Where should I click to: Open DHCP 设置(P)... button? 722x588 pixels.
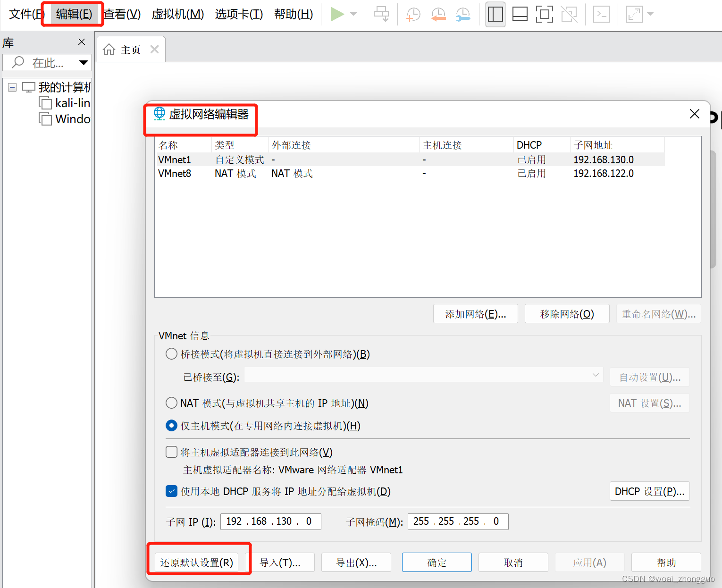coord(650,491)
